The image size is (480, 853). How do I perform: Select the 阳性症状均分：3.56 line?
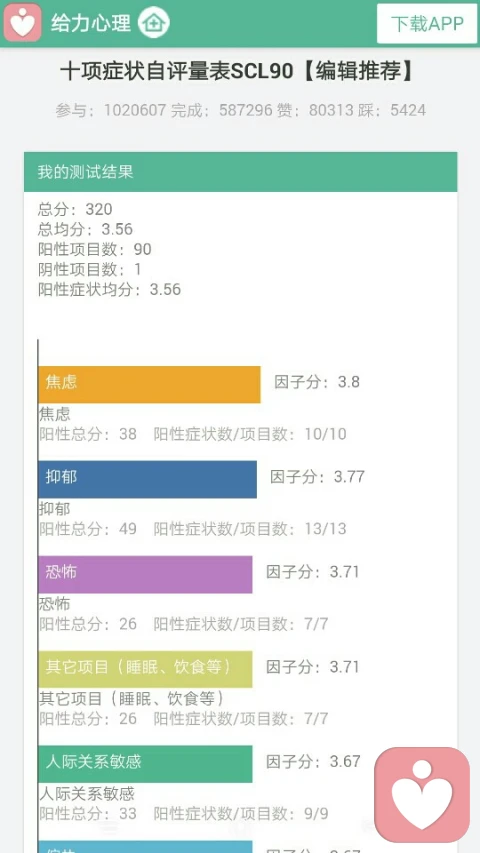[109, 289]
